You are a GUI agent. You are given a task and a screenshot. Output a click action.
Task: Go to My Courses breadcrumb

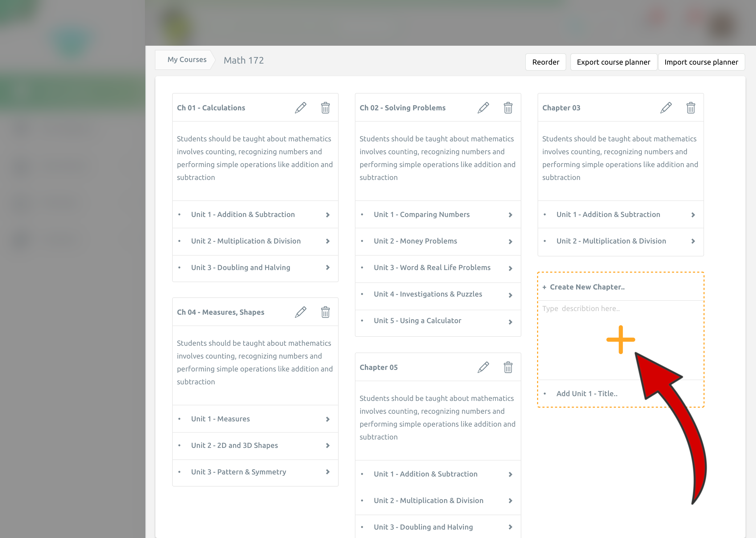click(187, 60)
